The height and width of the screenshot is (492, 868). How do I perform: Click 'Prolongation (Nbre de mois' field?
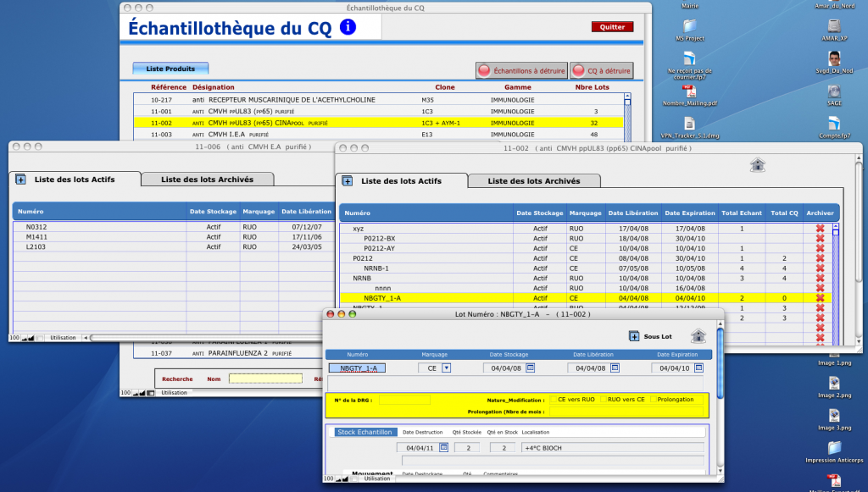627,412
